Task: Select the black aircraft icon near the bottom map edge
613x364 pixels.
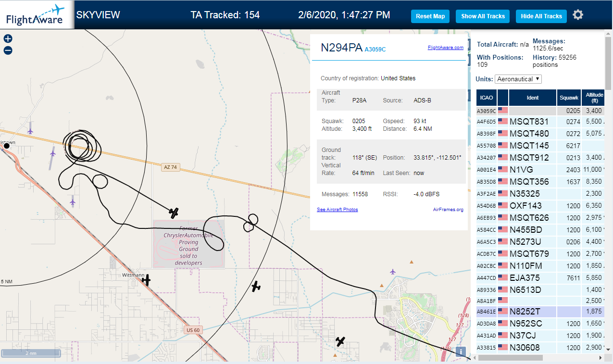Action: point(340,341)
